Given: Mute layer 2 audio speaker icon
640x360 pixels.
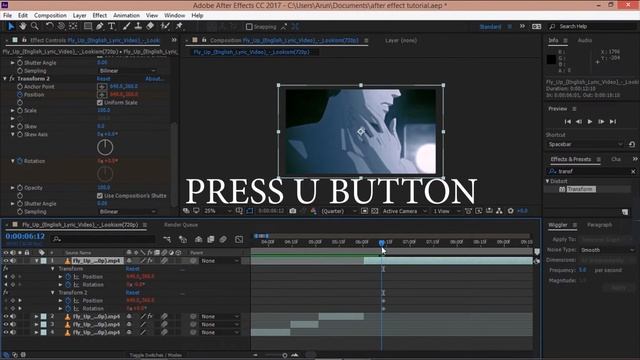Looking at the screenshot, I should pos(13,317).
